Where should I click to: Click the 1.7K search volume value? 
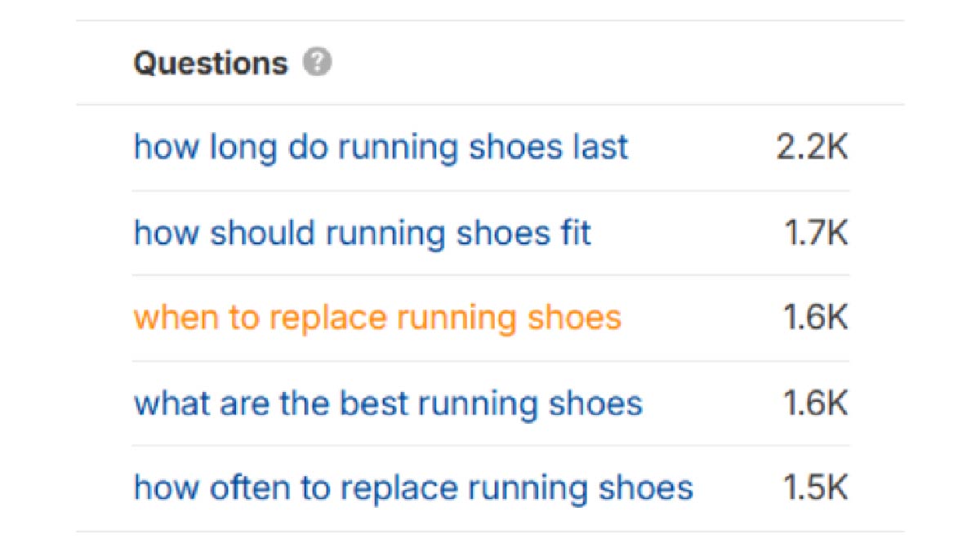click(x=816, y=233)
